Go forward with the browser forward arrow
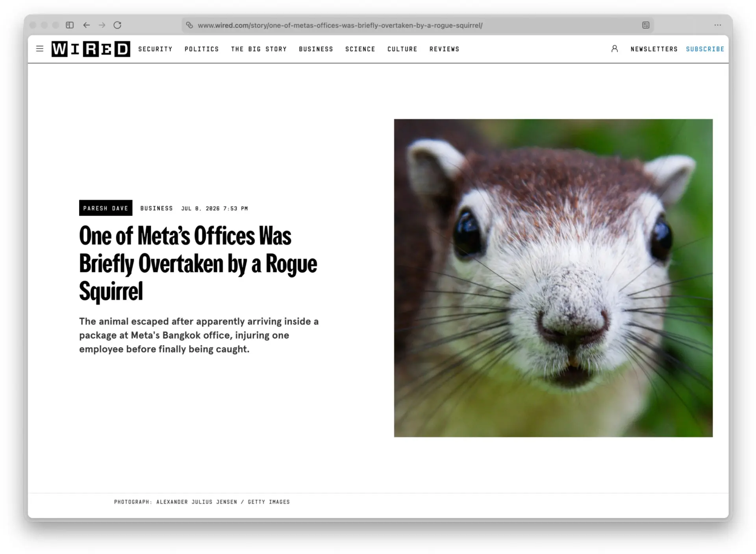756x554 pixels. [x=102, y=25]
